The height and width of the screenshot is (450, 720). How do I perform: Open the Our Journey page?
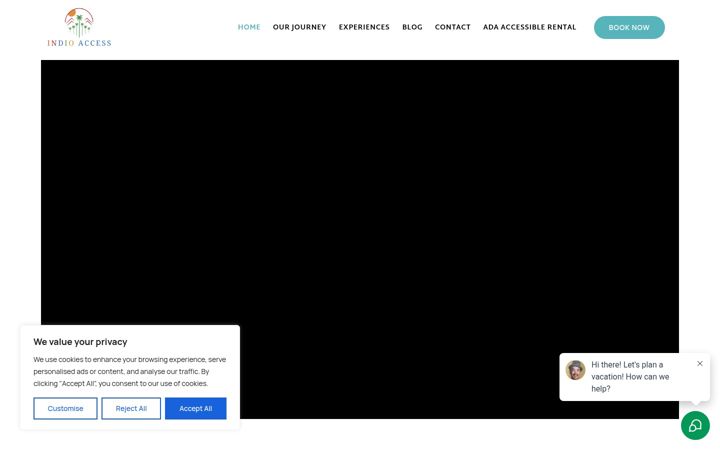(x=299, y=27)
